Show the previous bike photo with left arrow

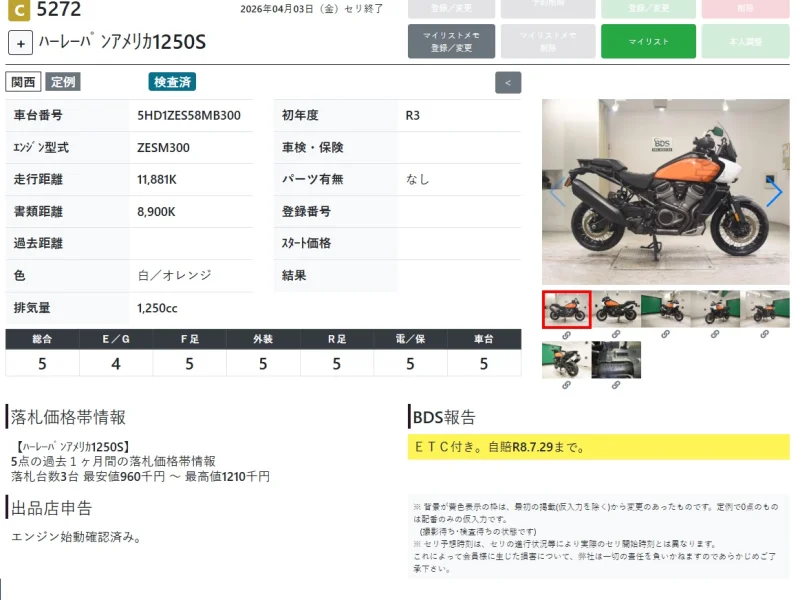point(557,192)
